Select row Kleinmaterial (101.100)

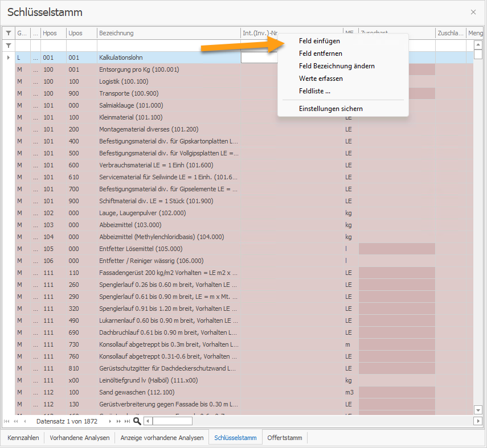point(244,117)
